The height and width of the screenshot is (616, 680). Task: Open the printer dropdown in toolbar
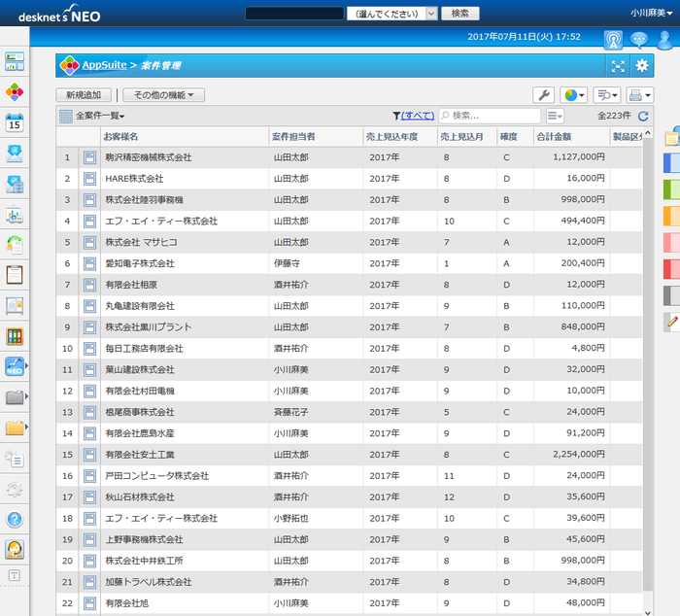point(639,95)
